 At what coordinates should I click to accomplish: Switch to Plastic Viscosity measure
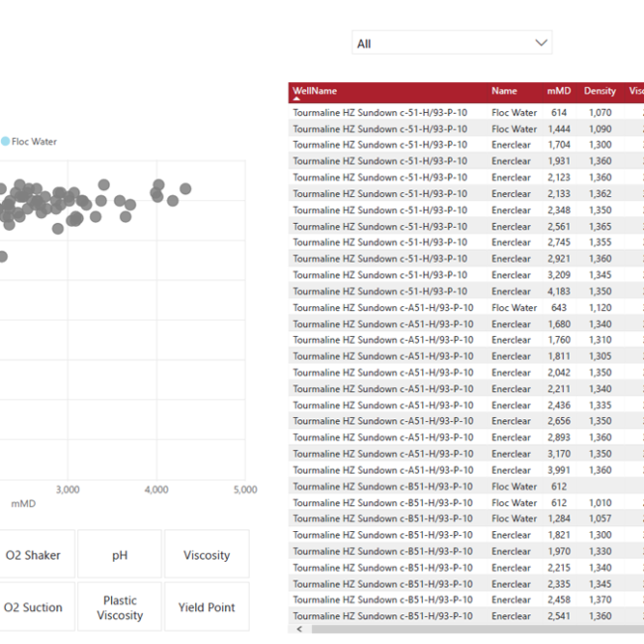pos(120,607)
